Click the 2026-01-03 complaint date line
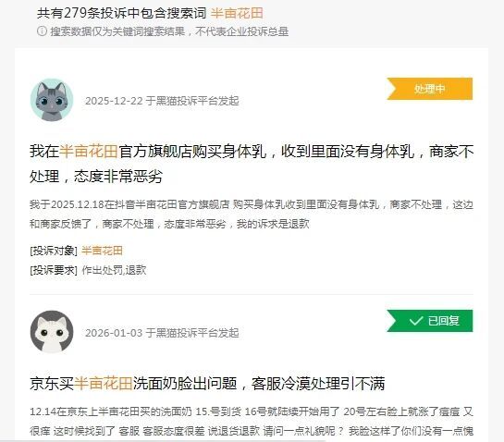504x442 pixels. click(x=162, y=333)
